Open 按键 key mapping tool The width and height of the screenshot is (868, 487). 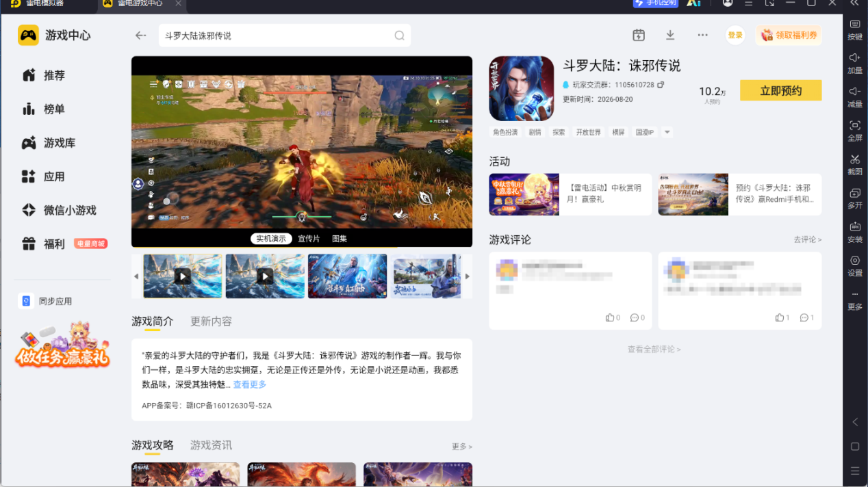pyautogui.click(x=855, y=29)
